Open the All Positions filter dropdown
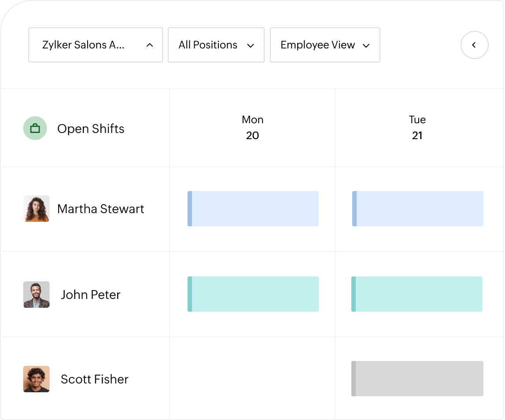This screenshot has height=420, width=505. (x=216, y=45)
